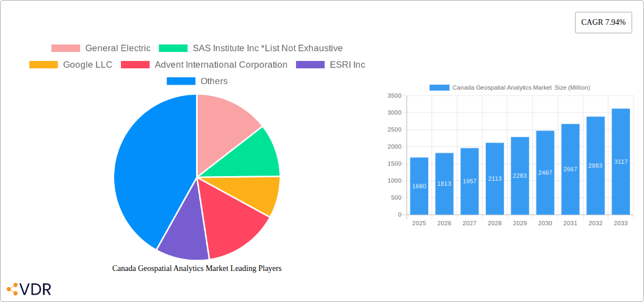This screenshot has width=644, height=302.
Task: Click the 2027 bar showing 1957
Action: (x=469, y=181)
